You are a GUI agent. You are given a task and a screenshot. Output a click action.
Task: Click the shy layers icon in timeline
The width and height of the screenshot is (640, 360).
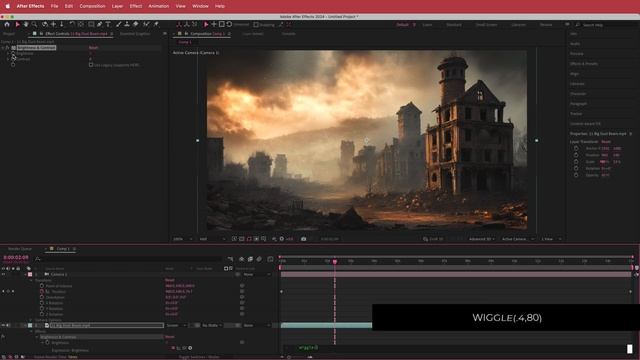pos(242,259)
